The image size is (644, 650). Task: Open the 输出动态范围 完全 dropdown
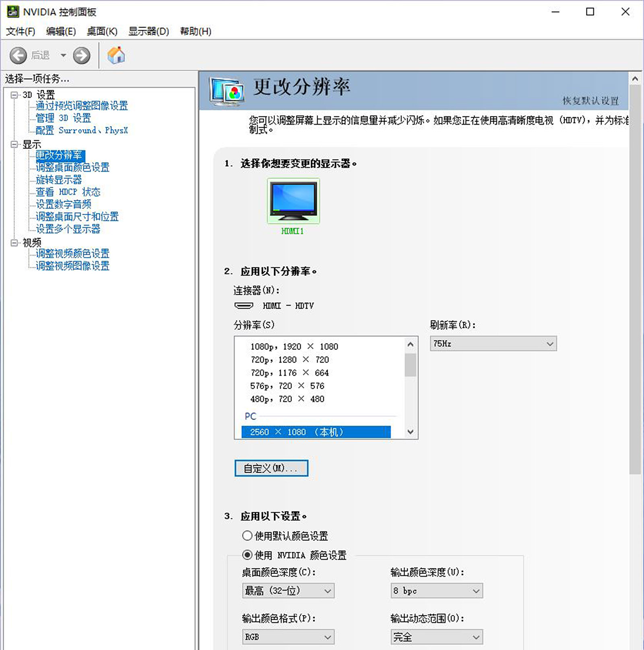point(436,637)
